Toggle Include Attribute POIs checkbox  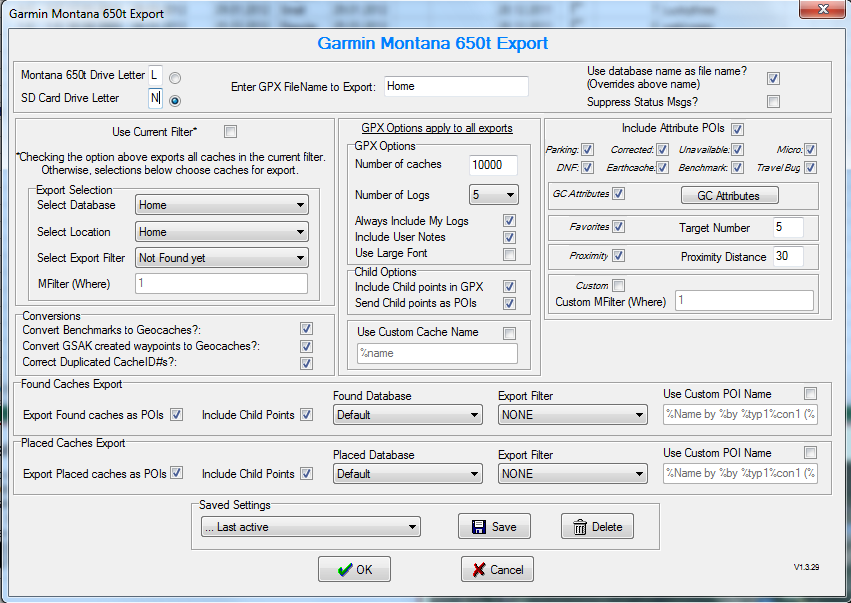pyautogui.click(x=737, y=129)
